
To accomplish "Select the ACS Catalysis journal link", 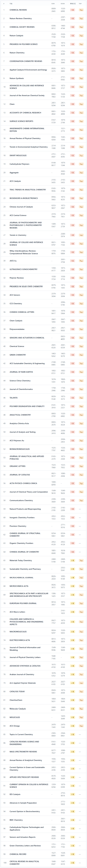I will tap(15, 181).
